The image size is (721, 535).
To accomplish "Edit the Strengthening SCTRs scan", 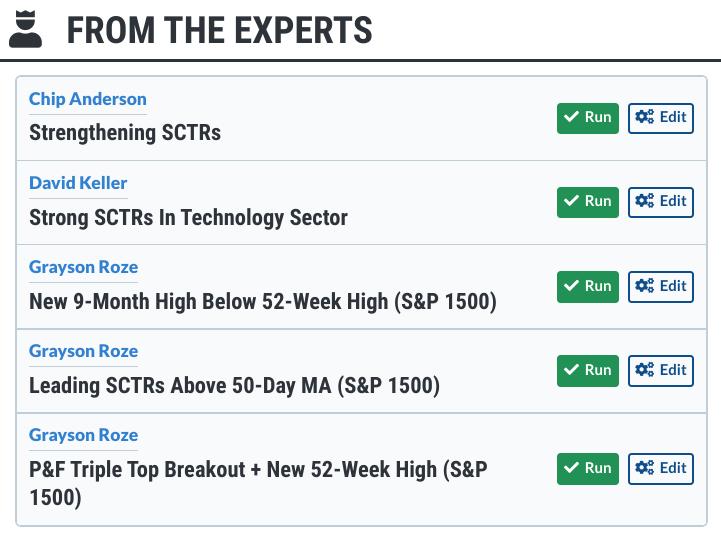I will 661,118.
